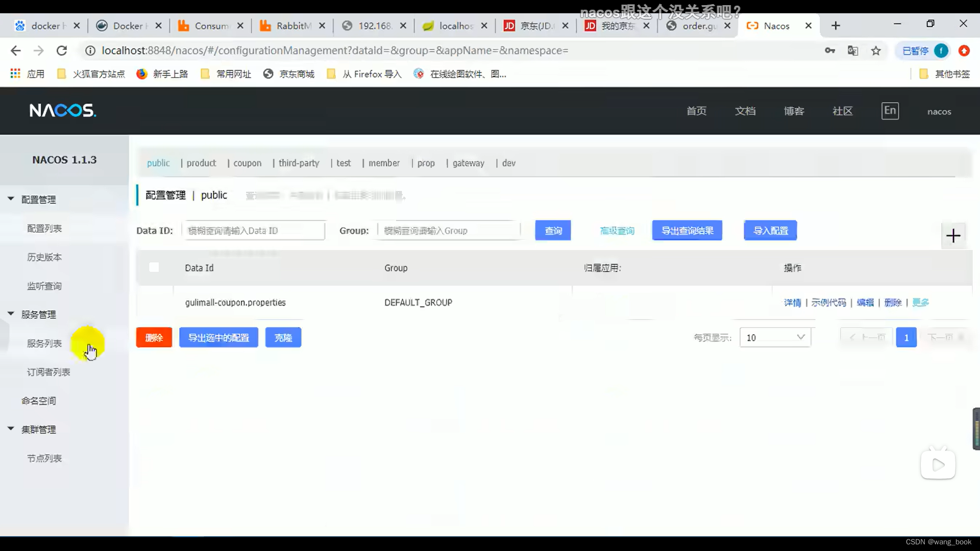980x551 pixels.
Task: Click the 导出选中的配置 button
Action: (x=218, y=337)
